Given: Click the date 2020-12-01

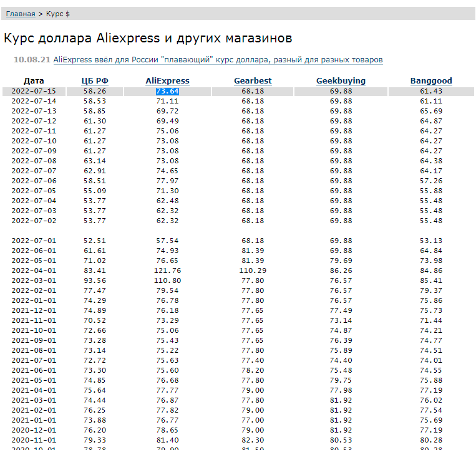Looking at the screenshot, I should (x=34, y=430).
